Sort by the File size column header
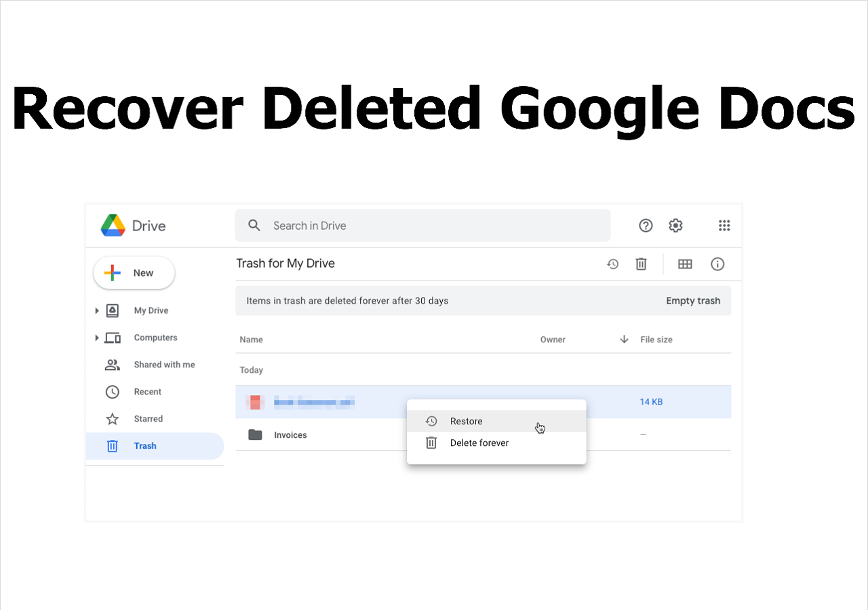Screen dimensions: 868x610 [656, 340]
